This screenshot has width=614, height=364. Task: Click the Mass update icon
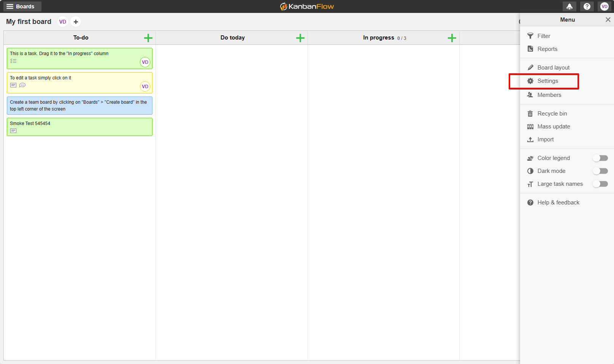(x=530, y=126)
